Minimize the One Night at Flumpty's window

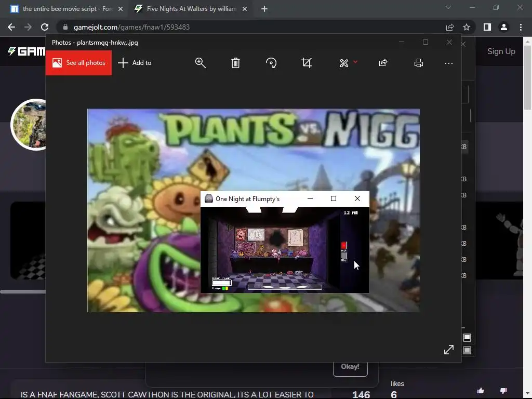click(310, 198)
